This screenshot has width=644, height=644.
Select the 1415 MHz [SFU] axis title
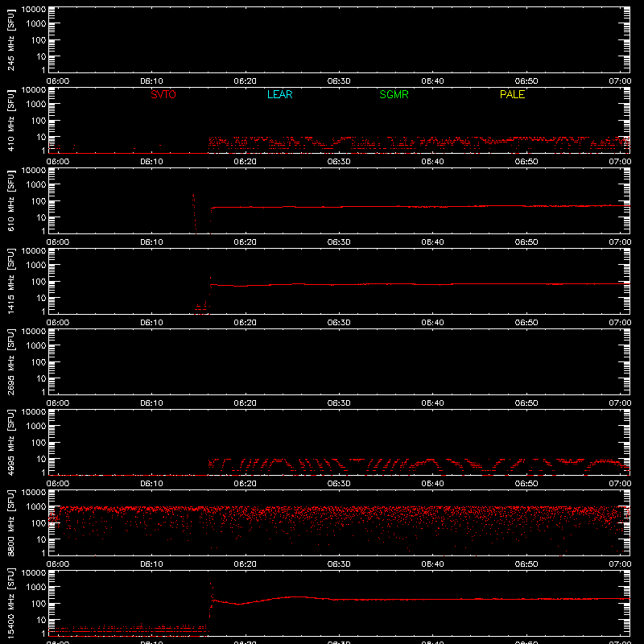(10, 281)
